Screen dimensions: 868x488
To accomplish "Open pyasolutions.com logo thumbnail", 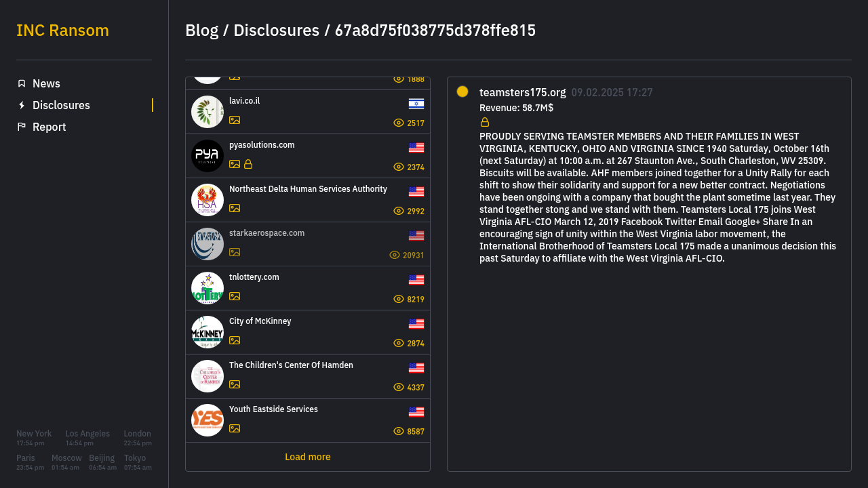I will click(208, 156).
